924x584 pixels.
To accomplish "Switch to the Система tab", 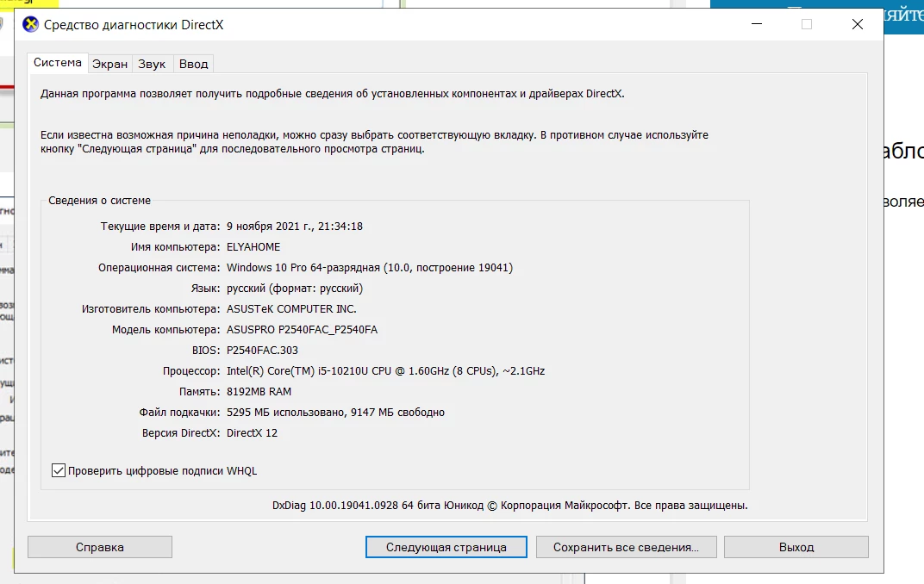I will pos(58,62).
